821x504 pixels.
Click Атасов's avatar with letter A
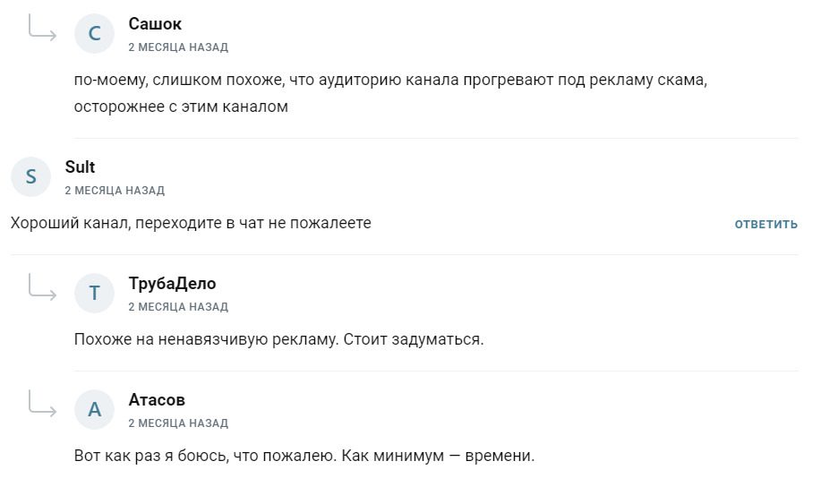coord(94,410)
